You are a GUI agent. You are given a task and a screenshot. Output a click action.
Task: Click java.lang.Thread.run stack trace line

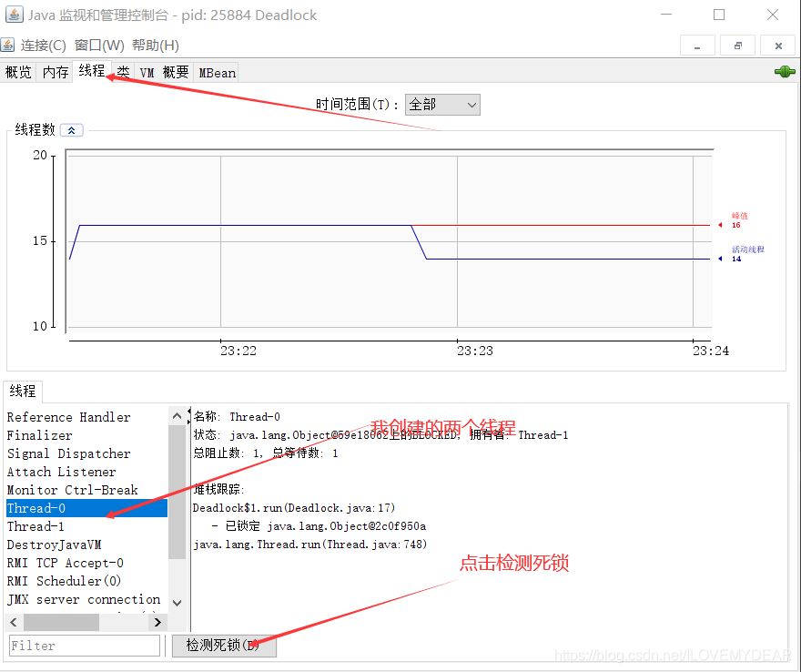(x=309, y=545)
